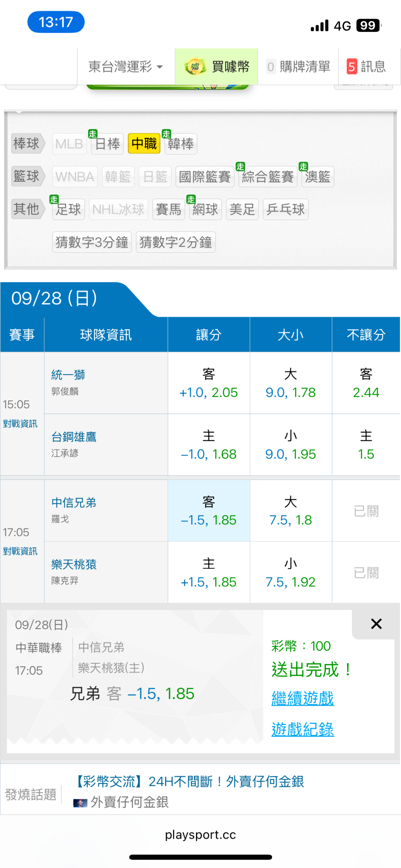Switch to the 日棒 league tab

[x=107, y=144]
